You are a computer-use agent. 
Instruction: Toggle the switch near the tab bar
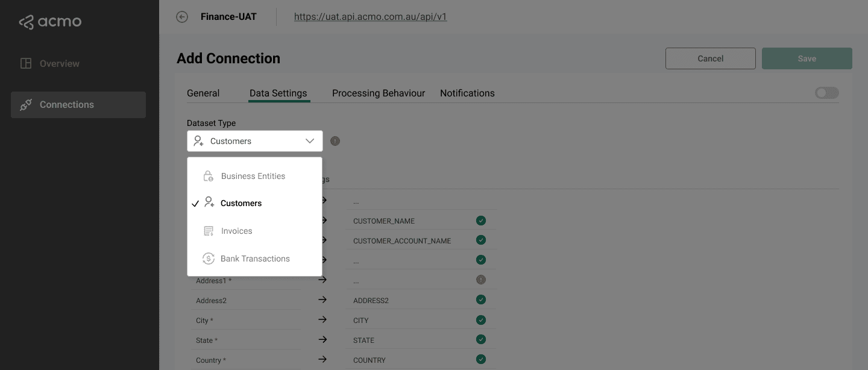tap(826, 92)
